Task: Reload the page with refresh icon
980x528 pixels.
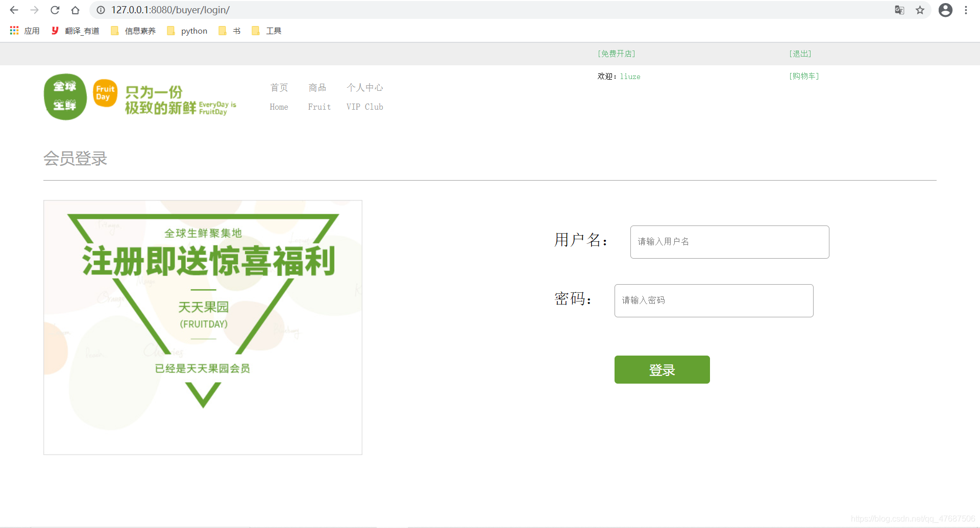Action: coord(55,10)
